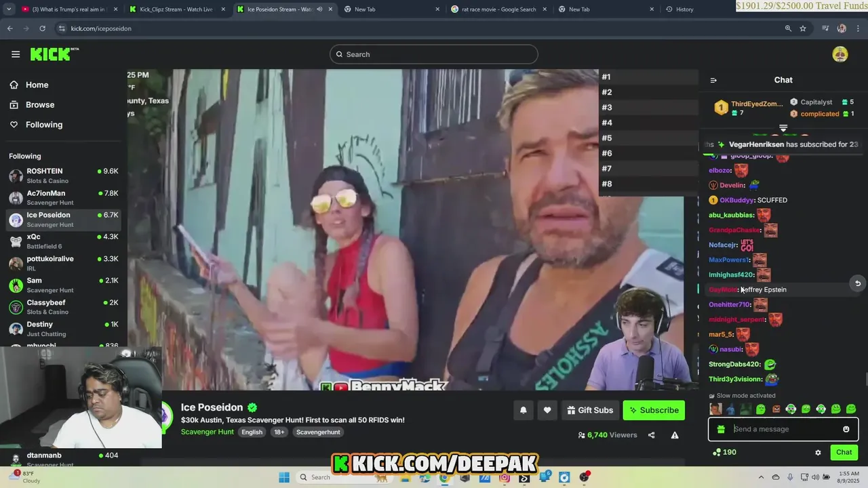Click the green Chat send button

point(844,452)
